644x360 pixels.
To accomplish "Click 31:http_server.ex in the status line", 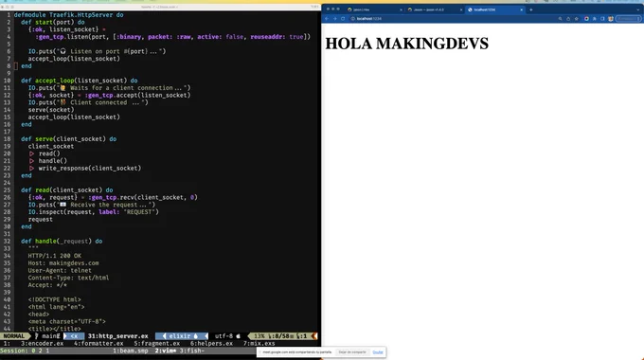I will [x=117, y=336].
